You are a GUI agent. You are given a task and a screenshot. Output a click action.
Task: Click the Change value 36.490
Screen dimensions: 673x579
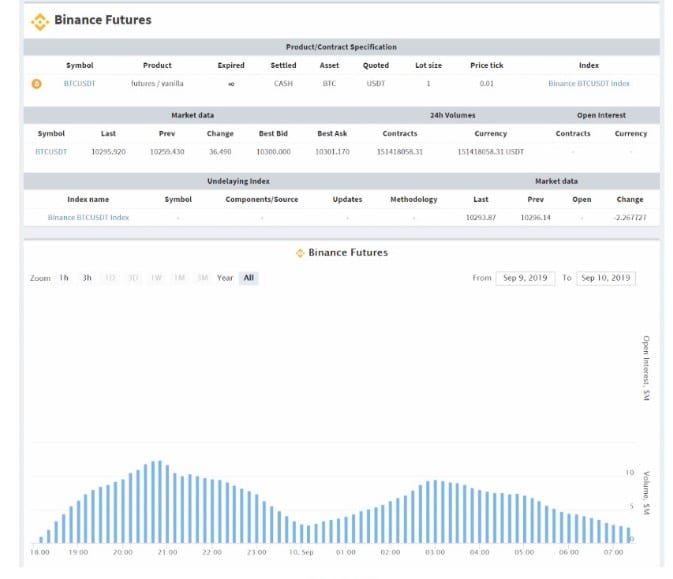[x=220, y=152]
